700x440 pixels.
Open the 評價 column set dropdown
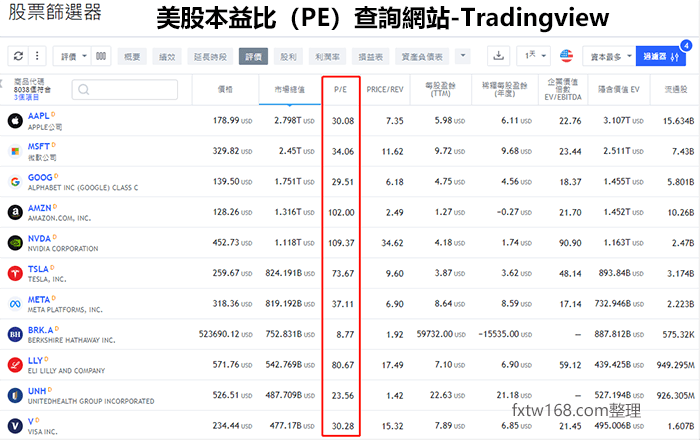pos(72,56)
